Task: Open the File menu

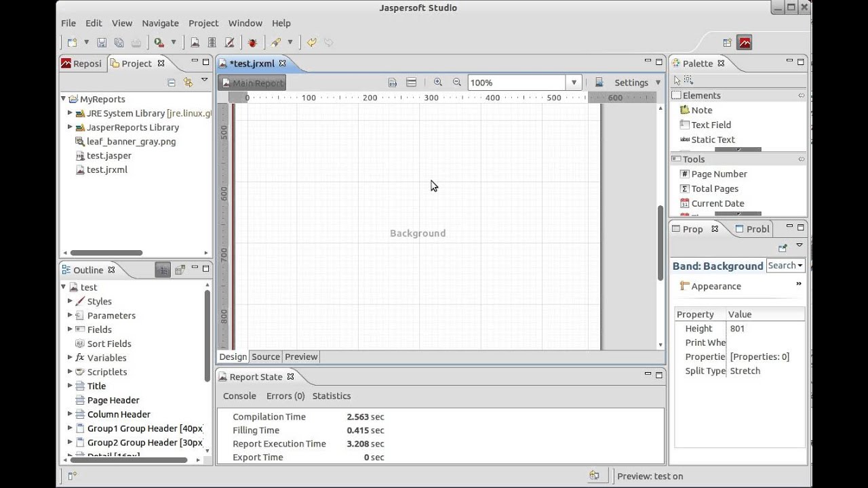Action: point(68,23)
